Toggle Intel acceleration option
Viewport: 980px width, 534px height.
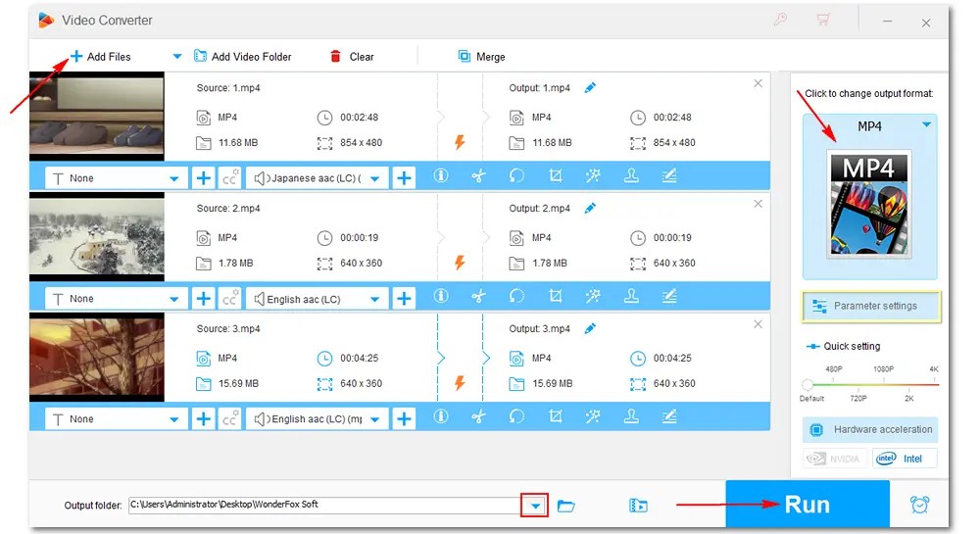(x=905, y=459)
